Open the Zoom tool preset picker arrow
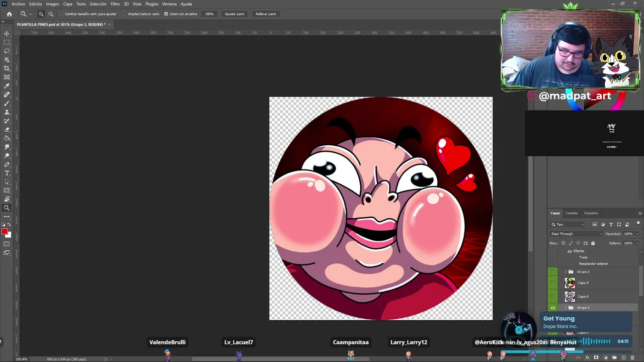This screenshot has width=644, height=362. [x=30, y=14]
